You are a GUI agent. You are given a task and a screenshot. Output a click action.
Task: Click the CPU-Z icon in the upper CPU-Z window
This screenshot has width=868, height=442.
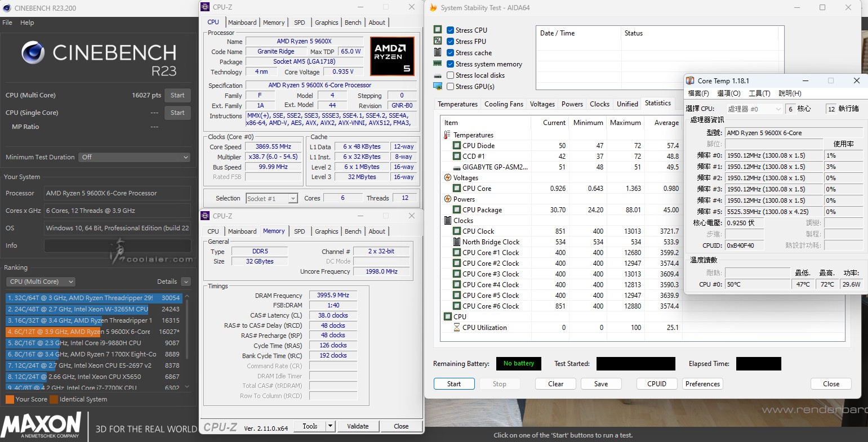pyautogui.click(x=206, y=7)
